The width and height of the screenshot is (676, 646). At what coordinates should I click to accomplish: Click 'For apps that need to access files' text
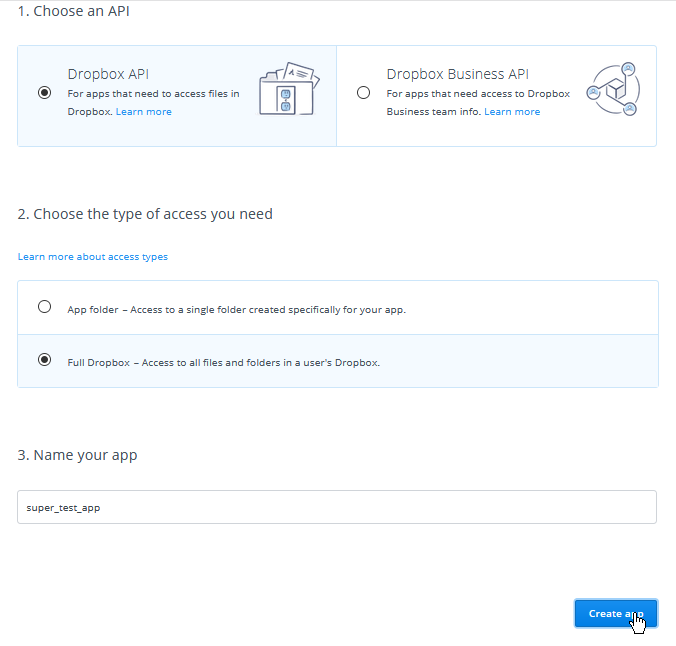coord(153,94)
